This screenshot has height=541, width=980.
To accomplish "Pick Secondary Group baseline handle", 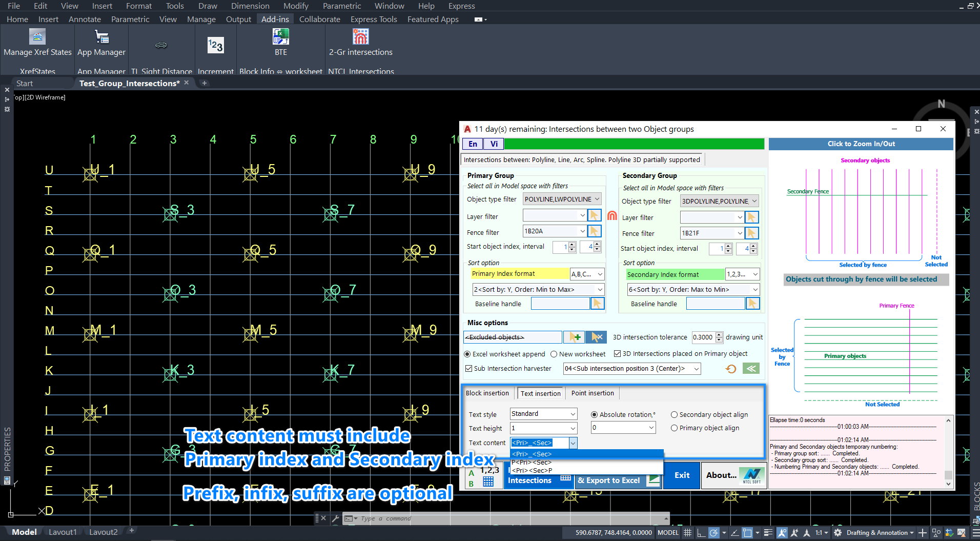I will coord(752,304).
